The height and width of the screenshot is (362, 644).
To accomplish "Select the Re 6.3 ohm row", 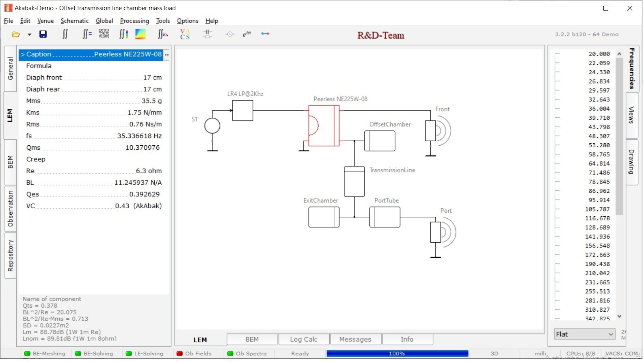I will [x=94, y=171].
